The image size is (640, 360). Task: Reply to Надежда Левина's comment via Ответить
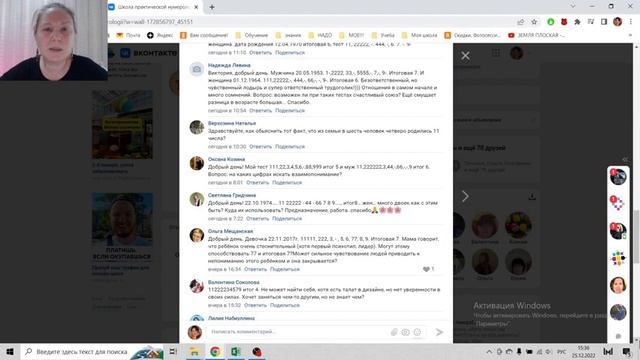[260, 111]
